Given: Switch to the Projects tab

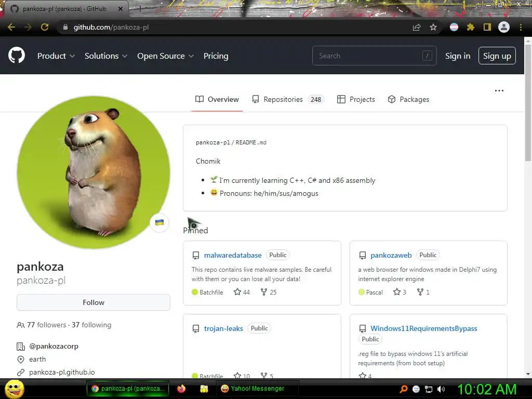Looking at the screenshot, I should 356,99.
